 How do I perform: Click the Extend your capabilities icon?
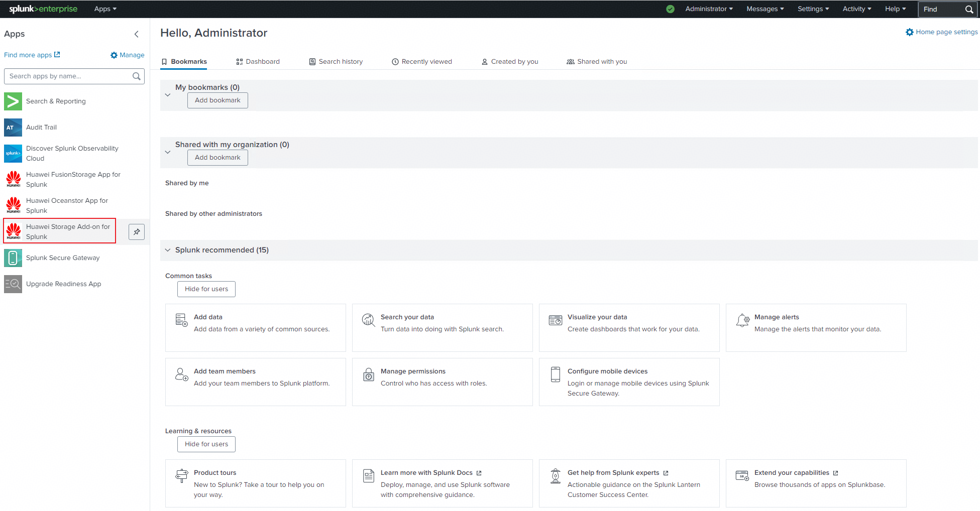point(742,475)
